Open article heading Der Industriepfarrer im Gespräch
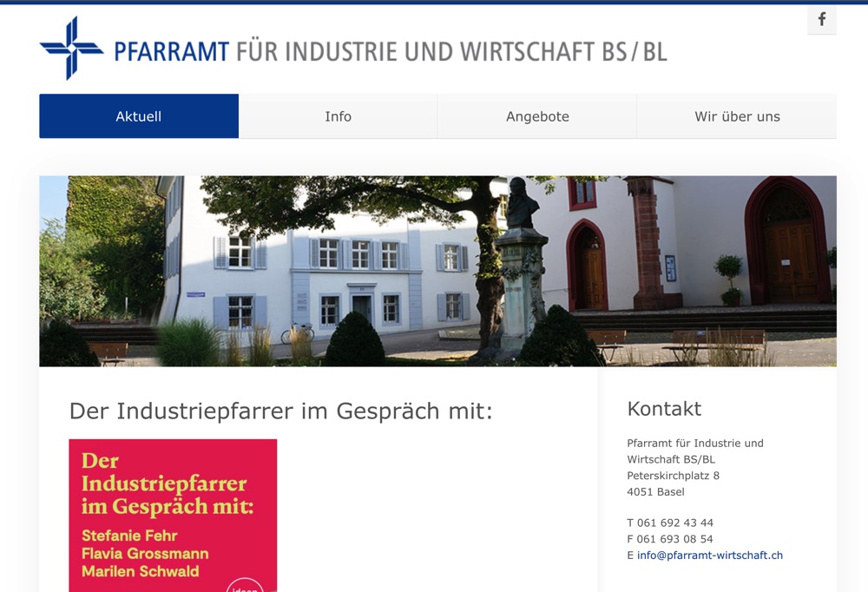Viewport: 868px width, 592px height. pyautogui.click(x=280, y=411)
